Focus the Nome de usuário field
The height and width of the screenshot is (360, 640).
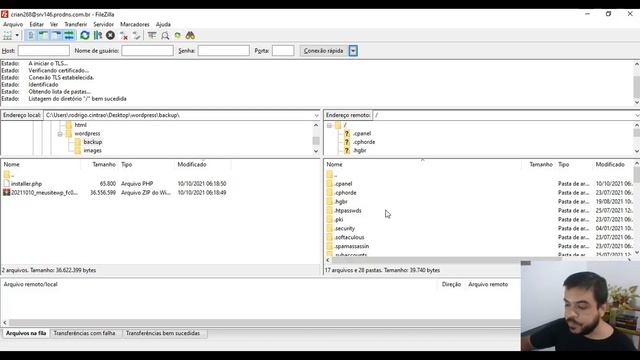(x=147, y=51)
